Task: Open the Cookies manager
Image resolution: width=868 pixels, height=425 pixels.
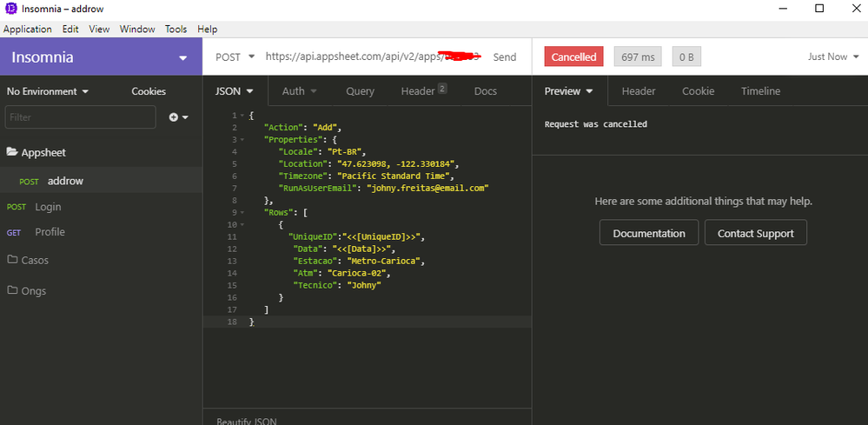Action: (x=149, y=91)
